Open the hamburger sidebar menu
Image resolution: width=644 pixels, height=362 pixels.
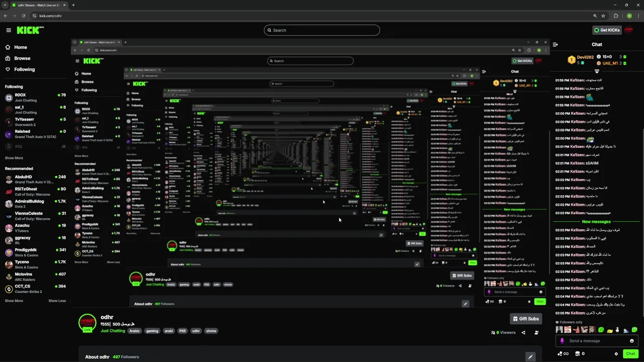[x=9, y=30]
